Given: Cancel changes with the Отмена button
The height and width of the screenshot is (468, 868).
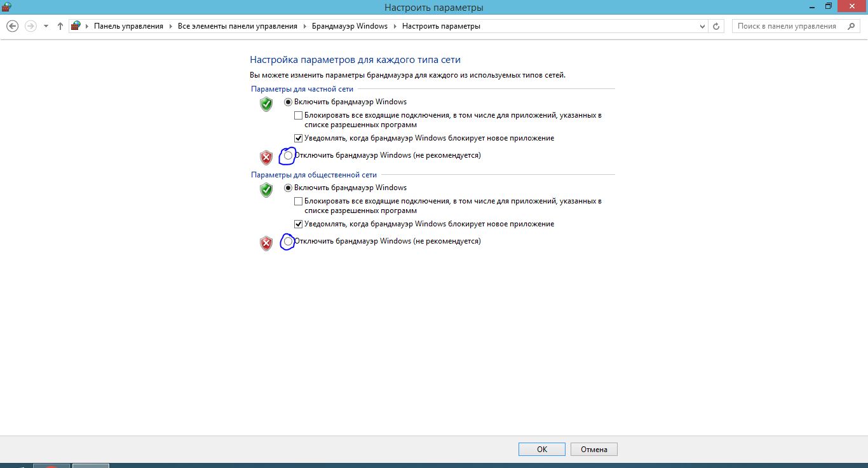Looking at the screenshot, I should (x=593, y=449).
